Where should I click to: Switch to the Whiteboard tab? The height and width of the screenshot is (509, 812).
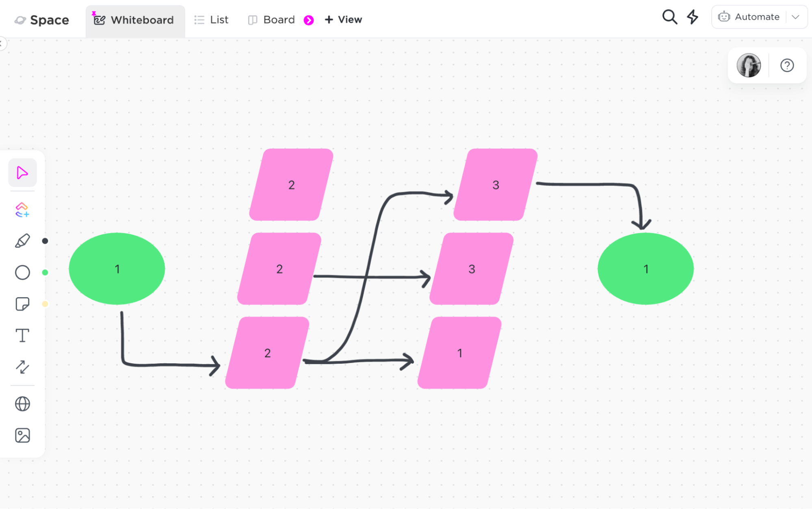coord(134,19)
